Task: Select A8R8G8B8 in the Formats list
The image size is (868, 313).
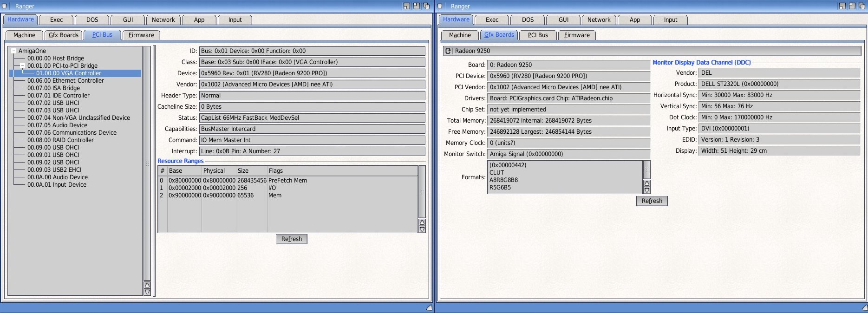Action: [503, 180]
